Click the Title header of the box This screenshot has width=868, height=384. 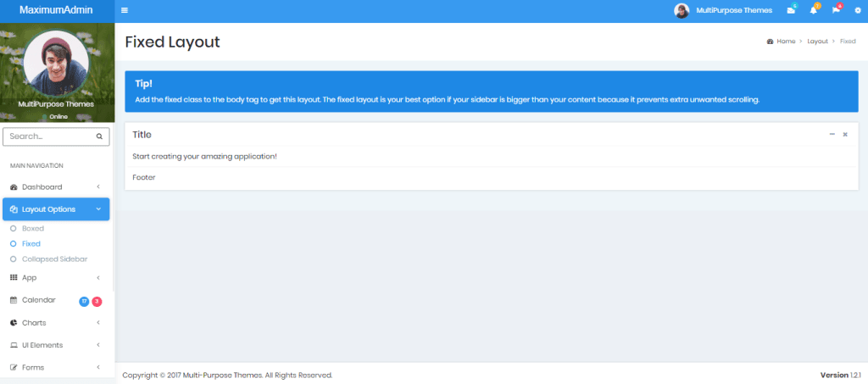[x=142, y=135]
